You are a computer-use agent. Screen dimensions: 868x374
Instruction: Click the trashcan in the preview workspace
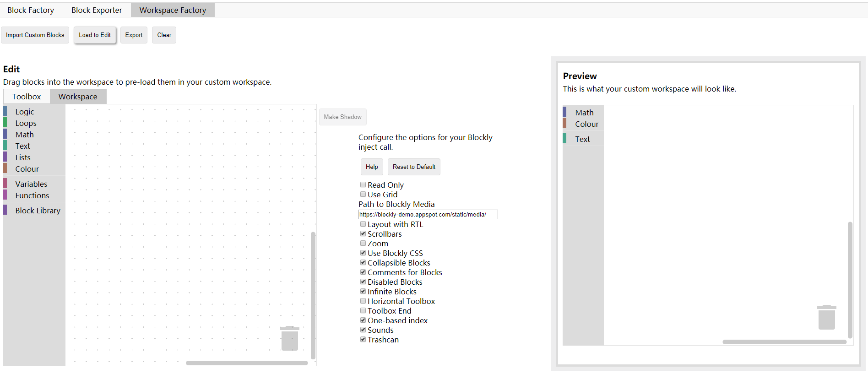click(826, 317)
